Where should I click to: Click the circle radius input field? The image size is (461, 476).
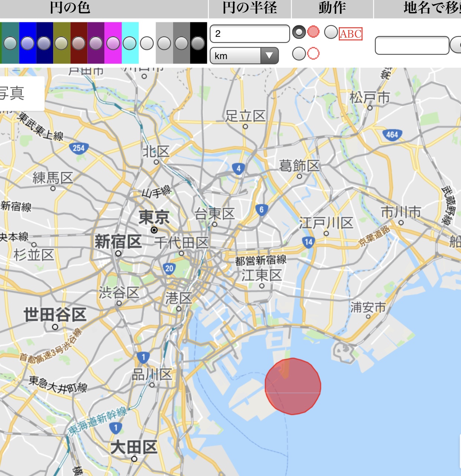(249, 34)
